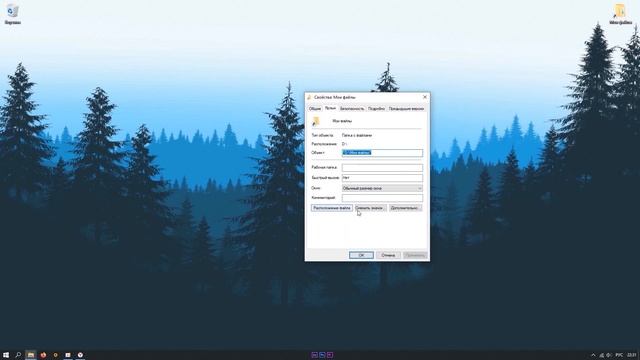
Task: Open the system clock in taskbar
Action: pos(631,355)
